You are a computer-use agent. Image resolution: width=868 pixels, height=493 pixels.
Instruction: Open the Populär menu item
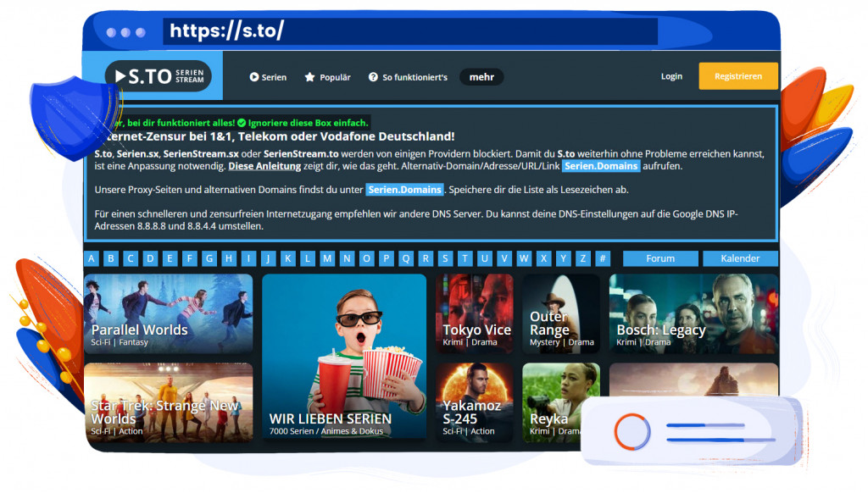click(x=328, y=77)
